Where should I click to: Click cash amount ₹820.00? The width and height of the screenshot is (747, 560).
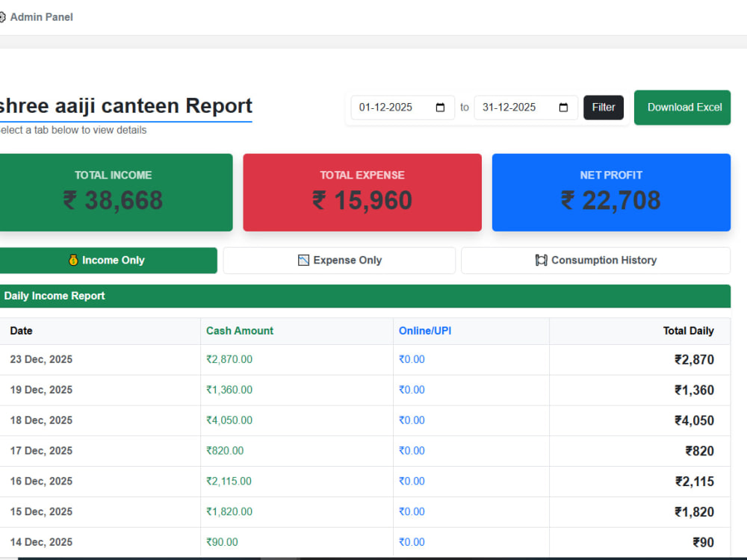pyautogui.click(x=225, y=451)
